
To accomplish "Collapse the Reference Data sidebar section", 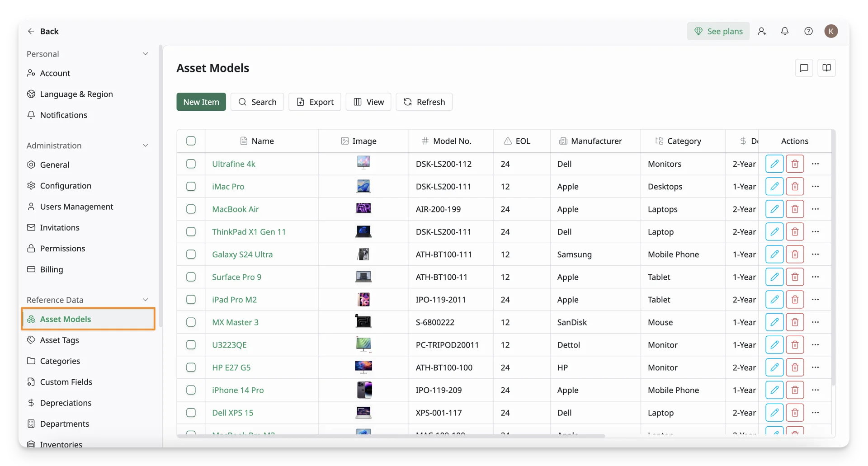I will click(145, 300).
